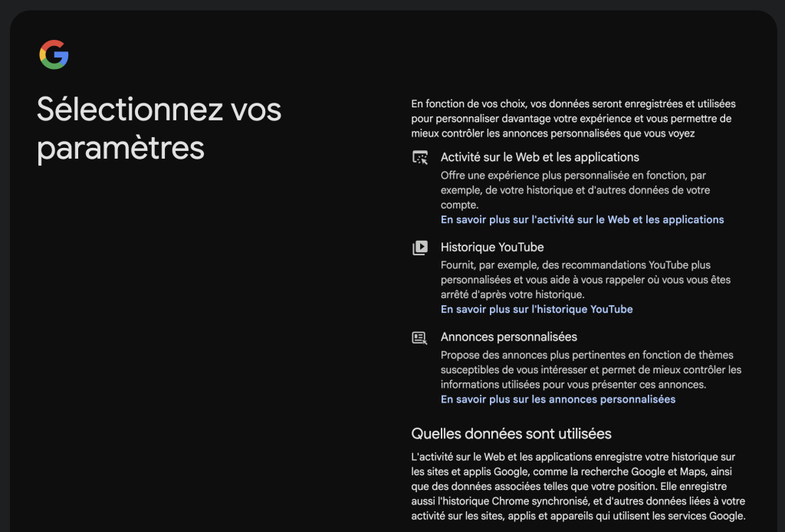Click the paragraph starting 'L'activité sur le Web et les applications enregistre'
Viewport: 785px width, 532px height.
click(578, 487)
